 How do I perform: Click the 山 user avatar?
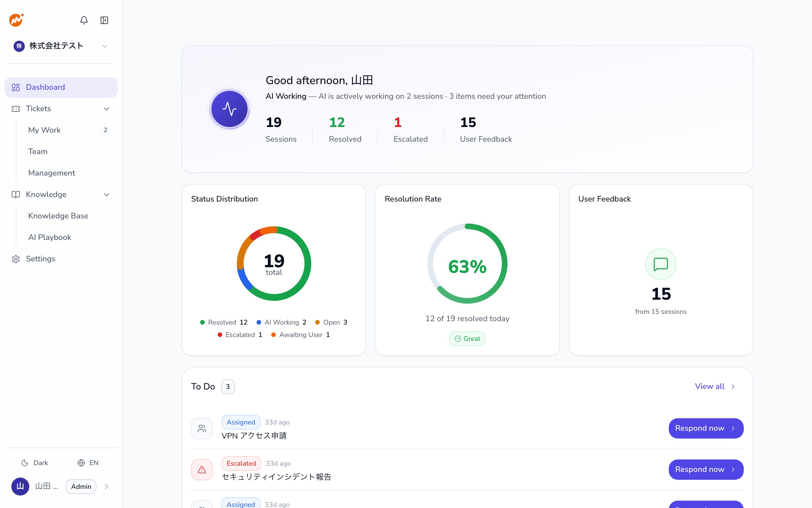tap(20, 487)
